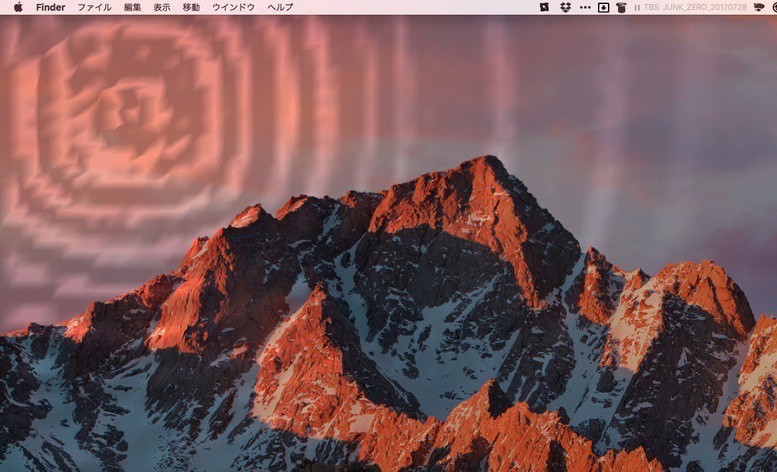
Task: Click the download-arrow box menu bar icon
Action: click(x=604, y=7)
